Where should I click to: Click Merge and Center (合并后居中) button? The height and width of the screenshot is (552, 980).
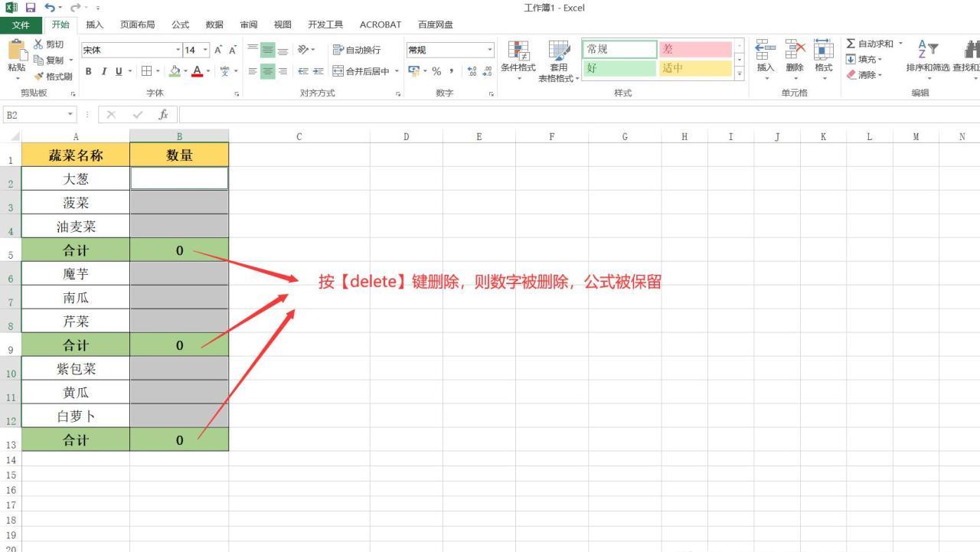[x=361, y=71]
